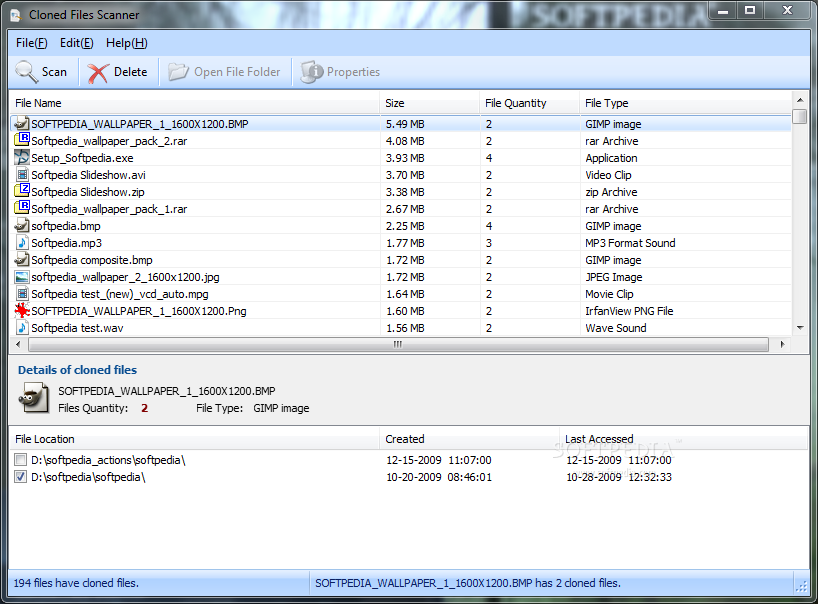Sort by File Name column header

tap(194, 103)
